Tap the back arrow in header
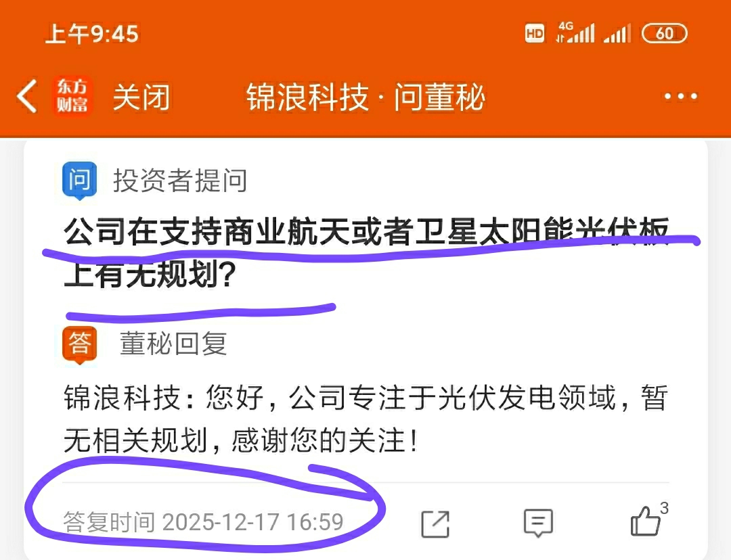The height and width of the screenshot is (560, 731). click(x=27, y=96)
